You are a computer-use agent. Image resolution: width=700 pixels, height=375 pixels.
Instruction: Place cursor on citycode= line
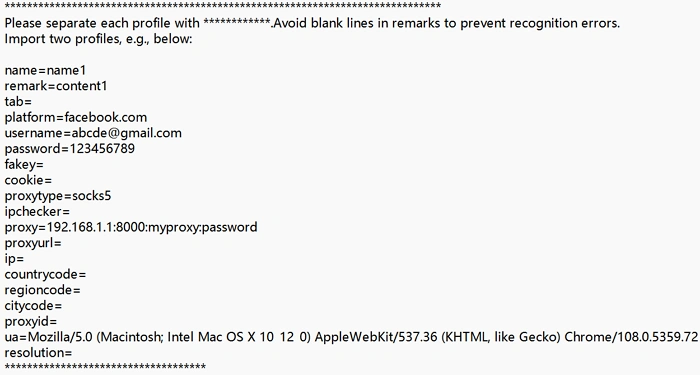33,306
